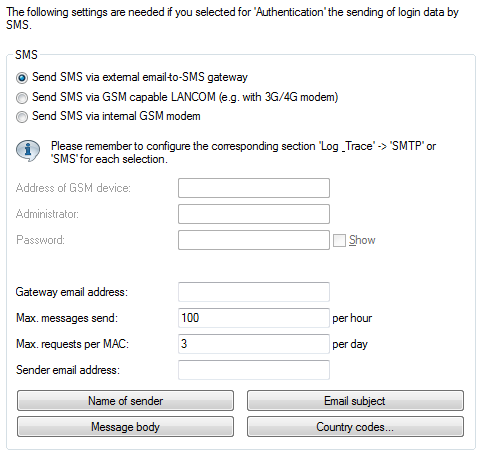
Task: Click the Sender email address field
Action: [254, 370]
